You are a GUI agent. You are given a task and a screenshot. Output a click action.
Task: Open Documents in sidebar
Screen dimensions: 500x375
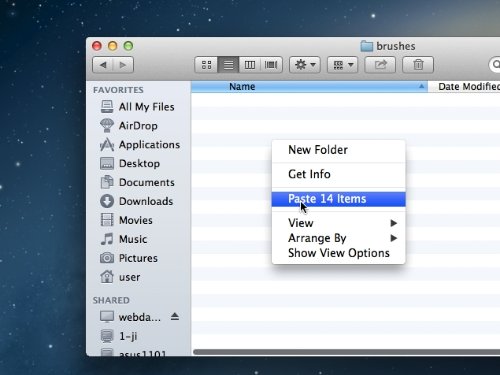pos(138,182)
